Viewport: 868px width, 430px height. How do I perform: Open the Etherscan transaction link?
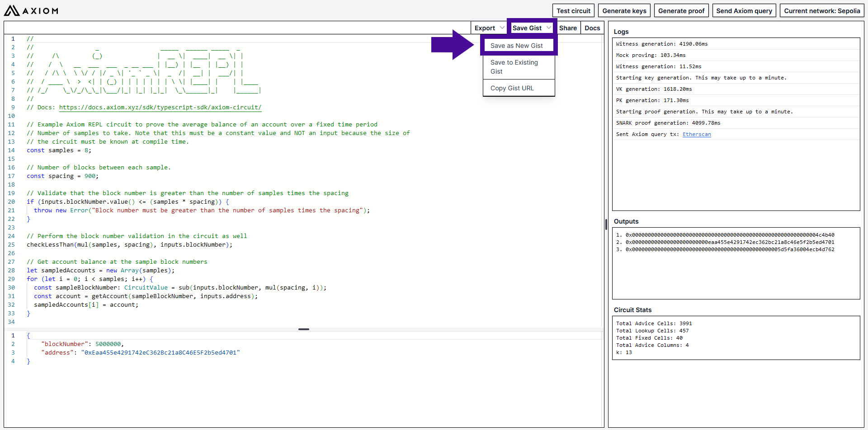click(x=696, y=134)
